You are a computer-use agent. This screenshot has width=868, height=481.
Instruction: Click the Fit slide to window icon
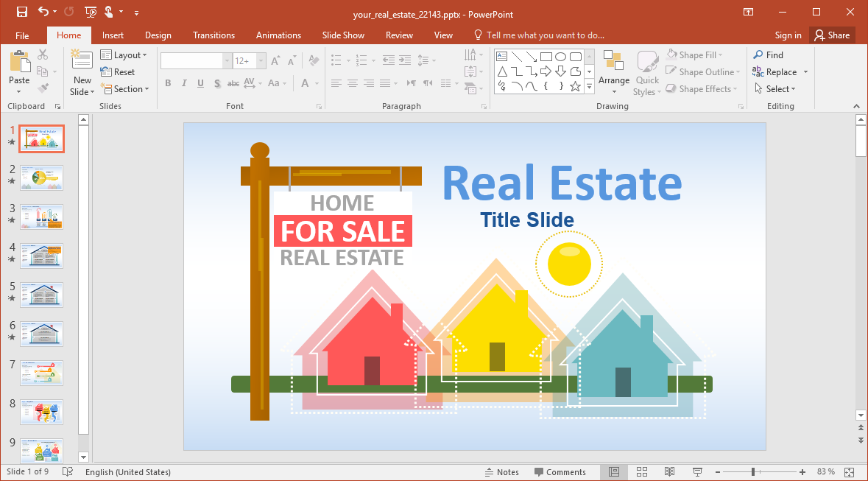click(x=850, y=471)
